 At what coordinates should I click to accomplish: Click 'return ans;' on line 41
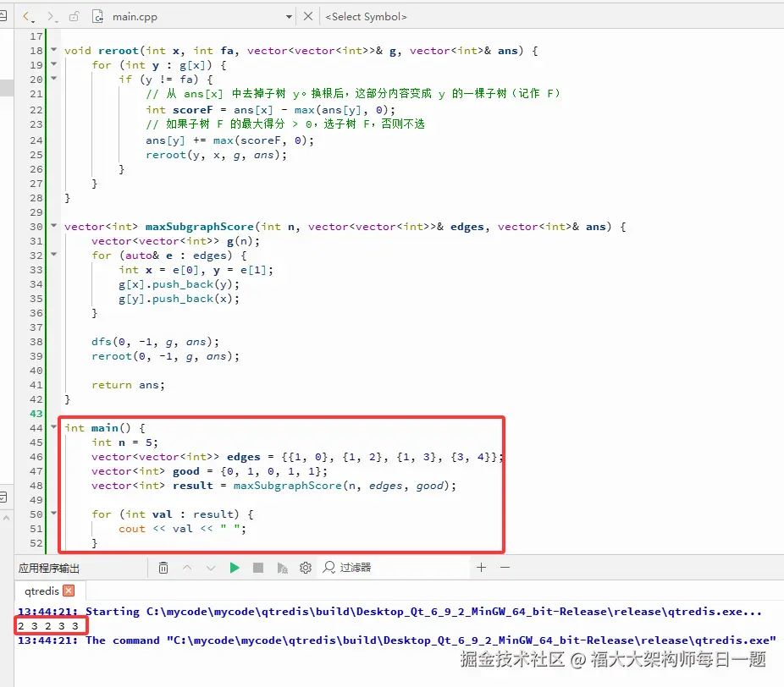point(128,385)
